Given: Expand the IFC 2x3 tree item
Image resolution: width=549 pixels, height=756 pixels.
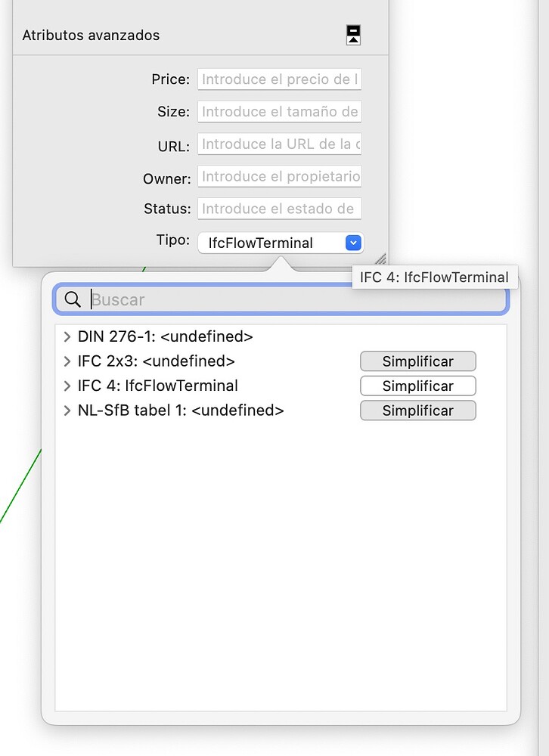Looking at the screenshot, I should (x=67, y=361).
